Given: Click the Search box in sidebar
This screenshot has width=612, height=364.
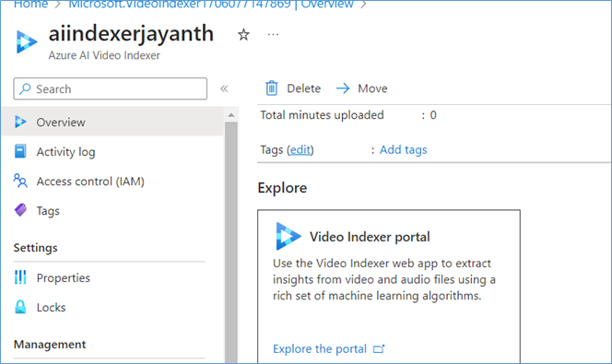Looking at the screenshot, I should [110, 88].
